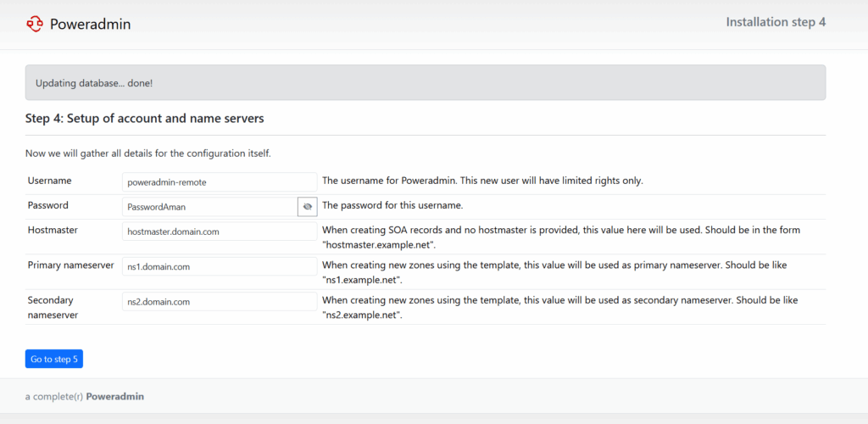Image resolution: width=868 pixels, height=424 pixels.
Task: Click the Step 4 setup heading
Action: [x=144, y=119]
